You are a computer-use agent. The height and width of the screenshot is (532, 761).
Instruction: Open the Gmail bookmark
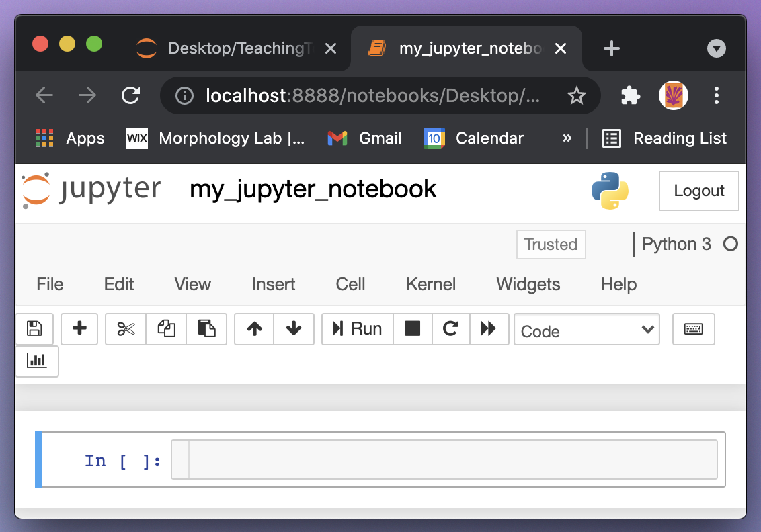pos(364,138)
